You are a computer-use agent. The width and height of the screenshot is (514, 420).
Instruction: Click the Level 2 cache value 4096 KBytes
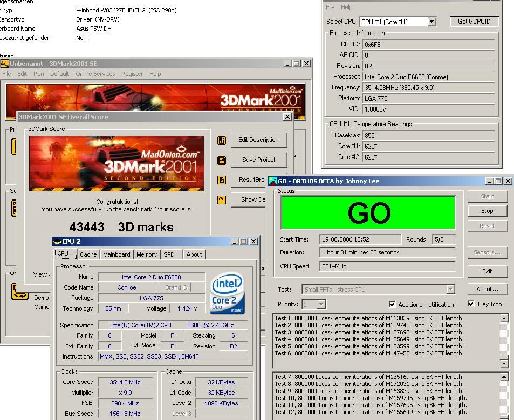point(221,403)
